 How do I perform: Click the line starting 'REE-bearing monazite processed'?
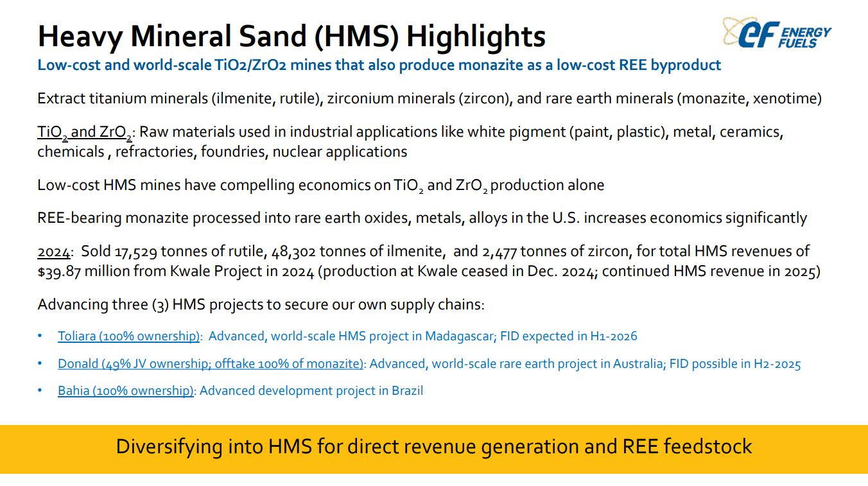422,218
